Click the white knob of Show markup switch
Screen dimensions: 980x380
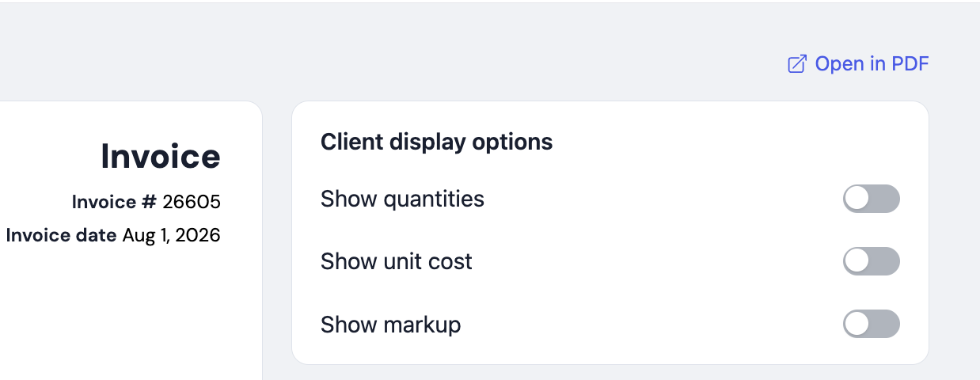click(x=857, y=324)
